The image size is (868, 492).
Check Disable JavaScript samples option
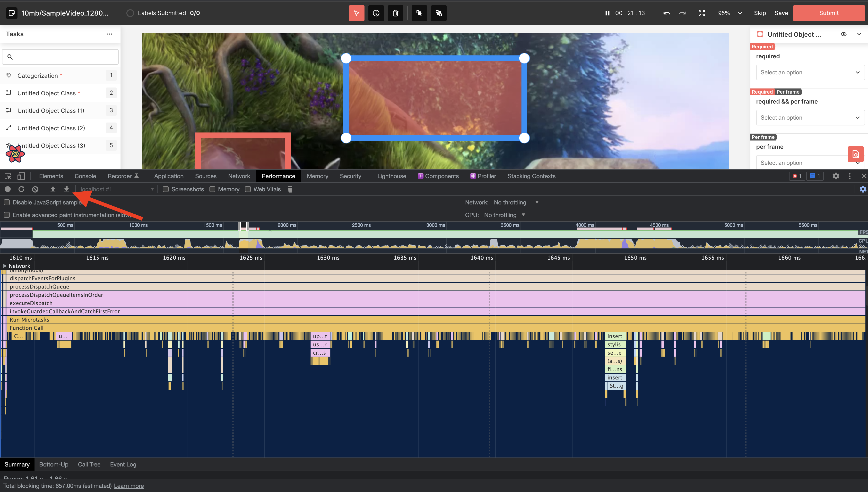pos(7,202)
